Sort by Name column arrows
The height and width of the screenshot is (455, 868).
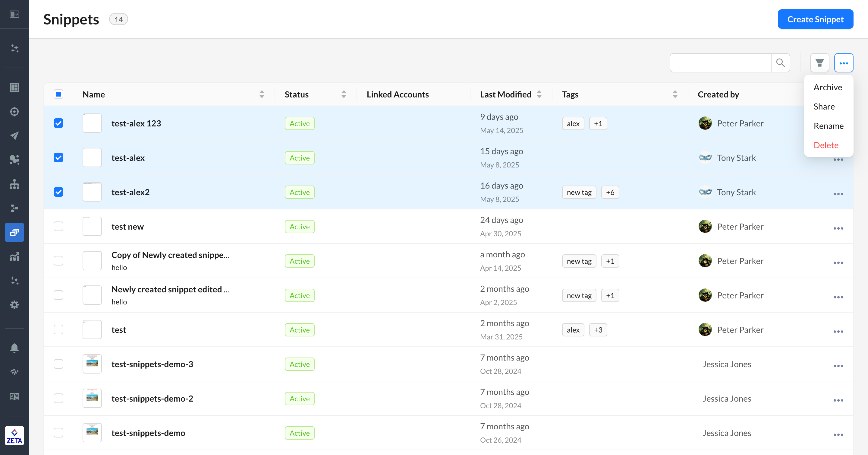coord(262,94)
